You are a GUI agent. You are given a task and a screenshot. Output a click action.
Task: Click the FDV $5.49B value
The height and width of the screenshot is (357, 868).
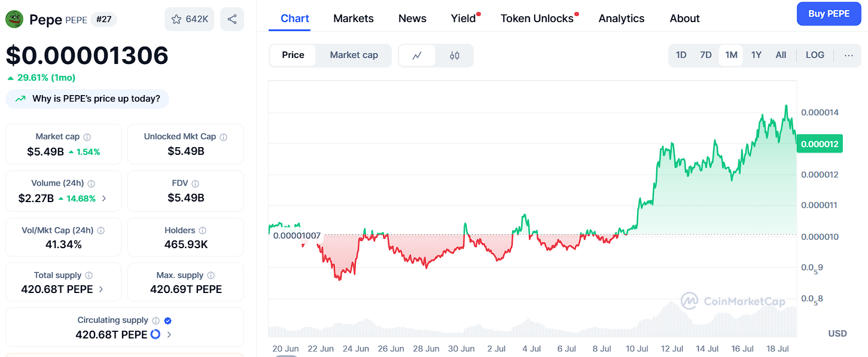coord(186,198)
